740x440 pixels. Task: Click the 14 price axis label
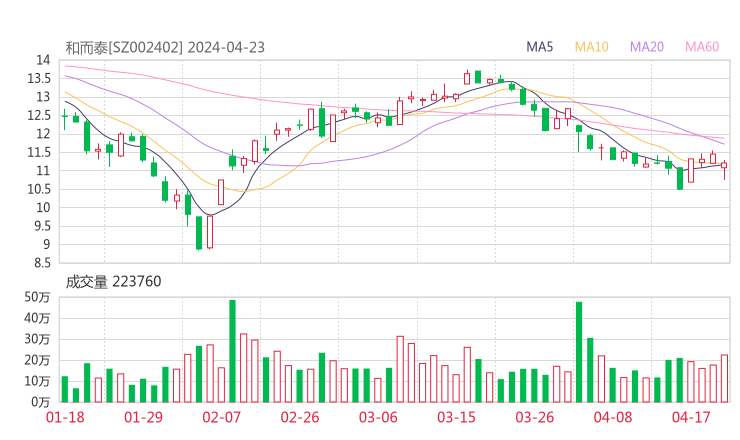point(43,60)
